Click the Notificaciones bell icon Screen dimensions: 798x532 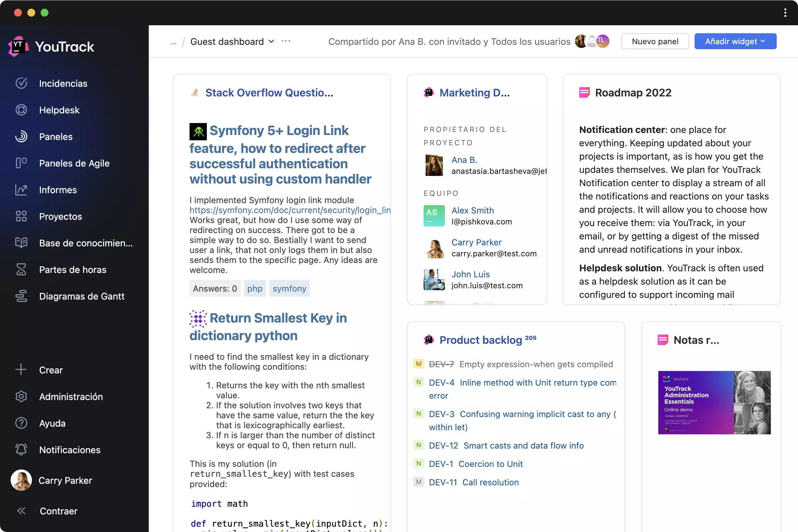pyautogui.click(x=21, y=450)
